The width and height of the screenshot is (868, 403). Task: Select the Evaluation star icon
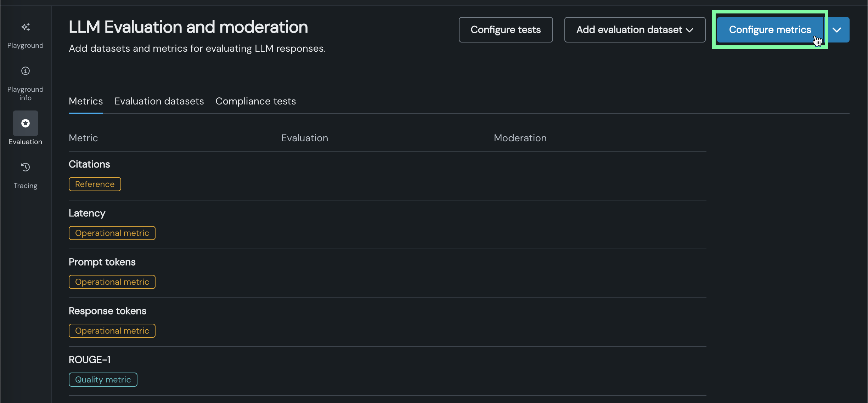pos(26,123)
